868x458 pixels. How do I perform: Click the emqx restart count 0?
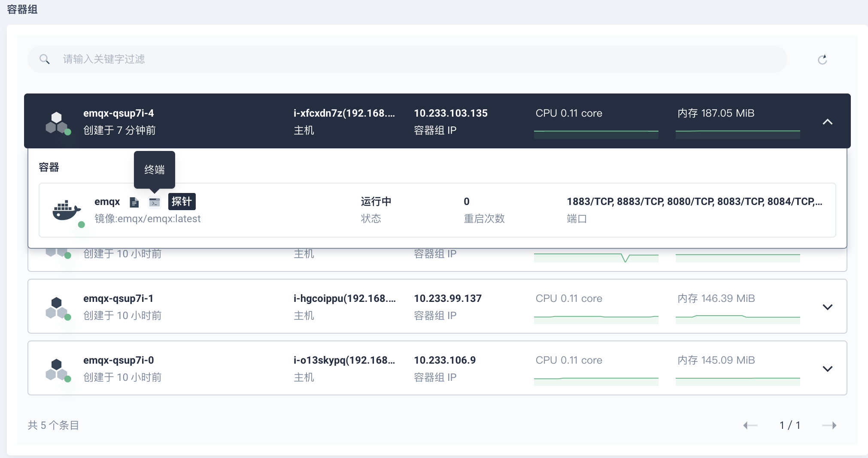[467, 202]
